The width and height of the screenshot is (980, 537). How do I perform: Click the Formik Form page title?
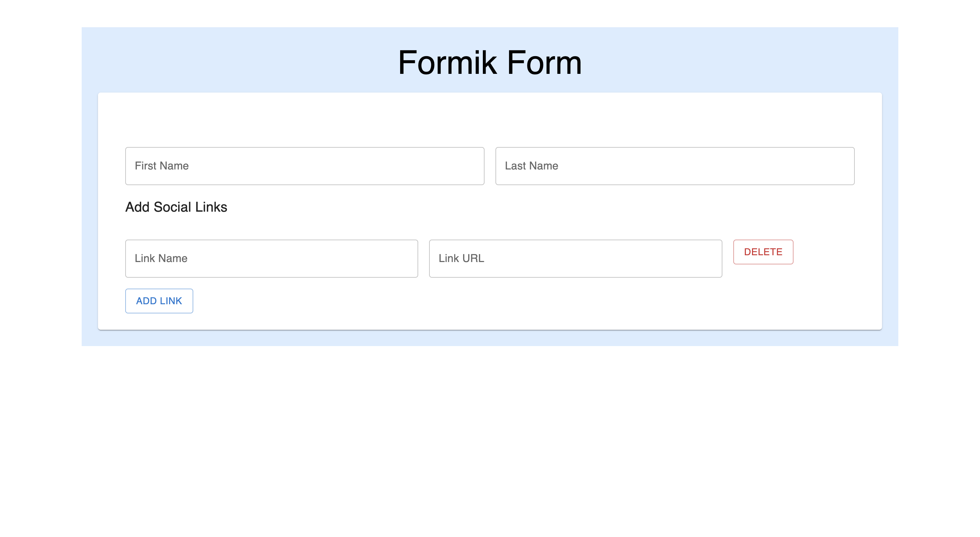[490, 63]
